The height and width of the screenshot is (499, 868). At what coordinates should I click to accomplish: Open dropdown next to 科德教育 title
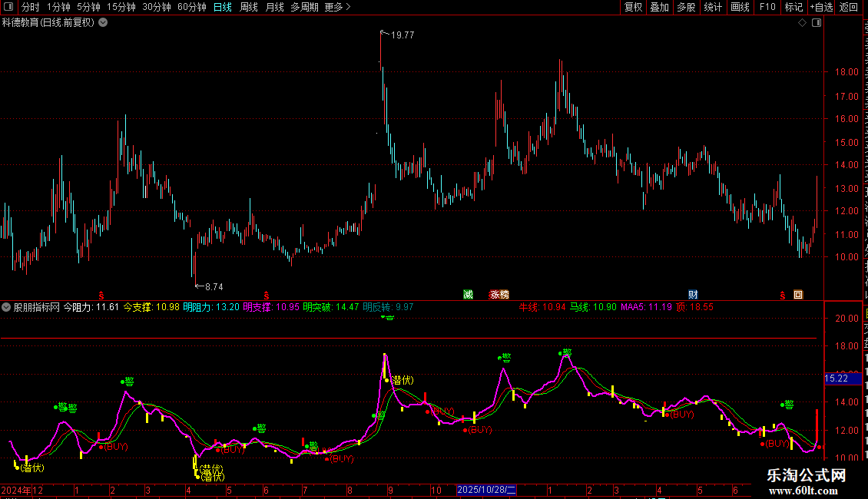tap(103, 23)
